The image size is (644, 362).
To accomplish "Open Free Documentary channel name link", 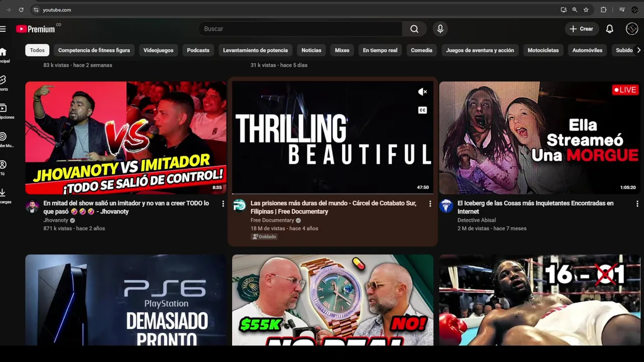I will (272, 220).
